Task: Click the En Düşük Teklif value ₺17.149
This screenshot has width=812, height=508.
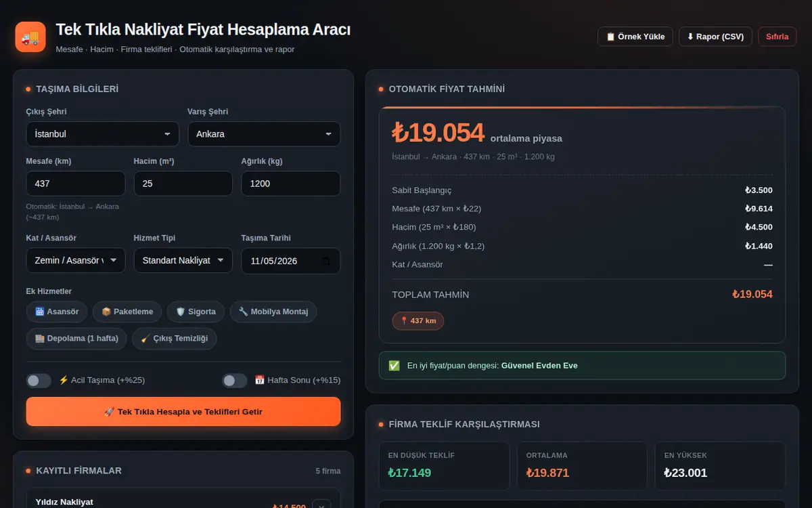Action: click(x=409, y=473)
